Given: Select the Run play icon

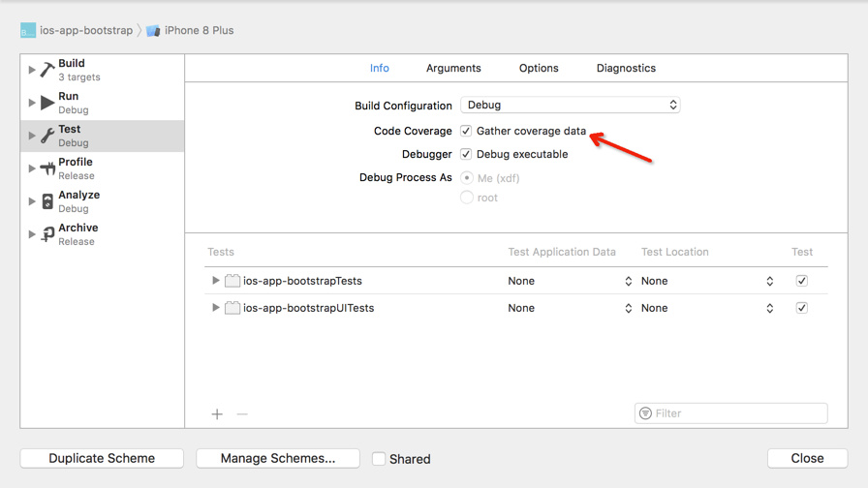Looking at the screenshot, I should (47, 103).
